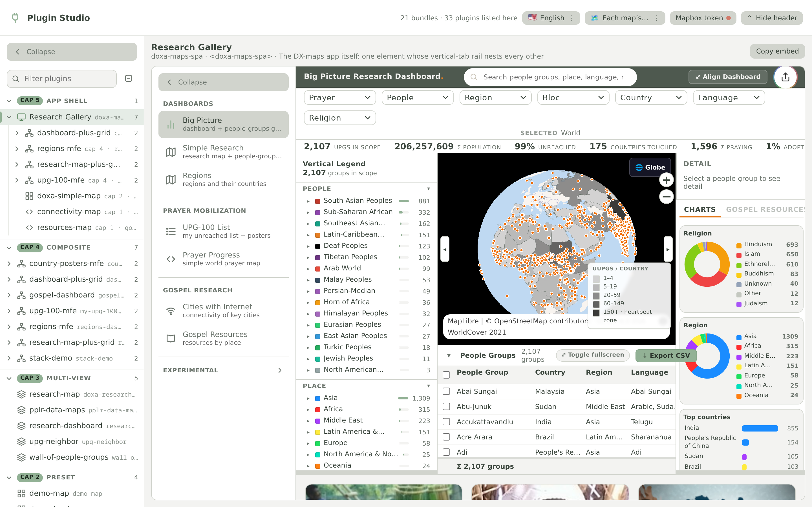Collapse all plugin groups icon beside filter

point(129,79)
